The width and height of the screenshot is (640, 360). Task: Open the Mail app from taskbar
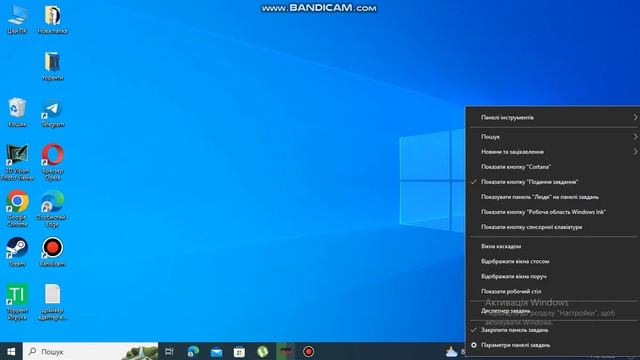tap(216, 351)
